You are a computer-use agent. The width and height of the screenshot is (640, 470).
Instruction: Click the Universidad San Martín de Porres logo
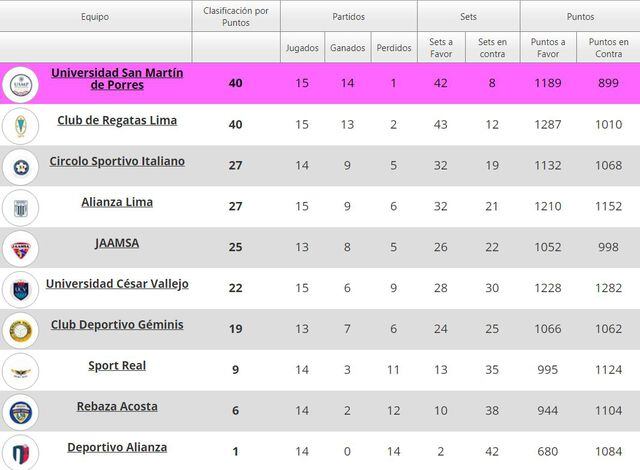pos(20,85)
